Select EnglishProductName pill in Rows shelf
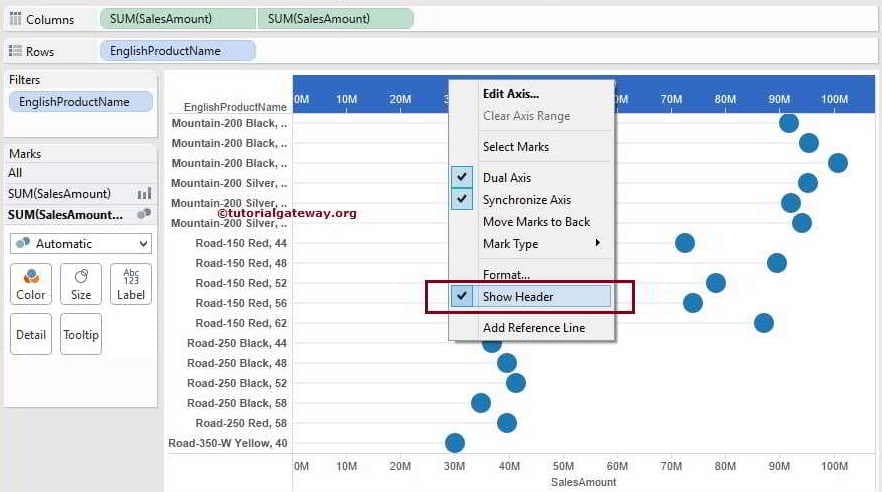The height and width of the screenshot is (492, 882). point(178,51)
